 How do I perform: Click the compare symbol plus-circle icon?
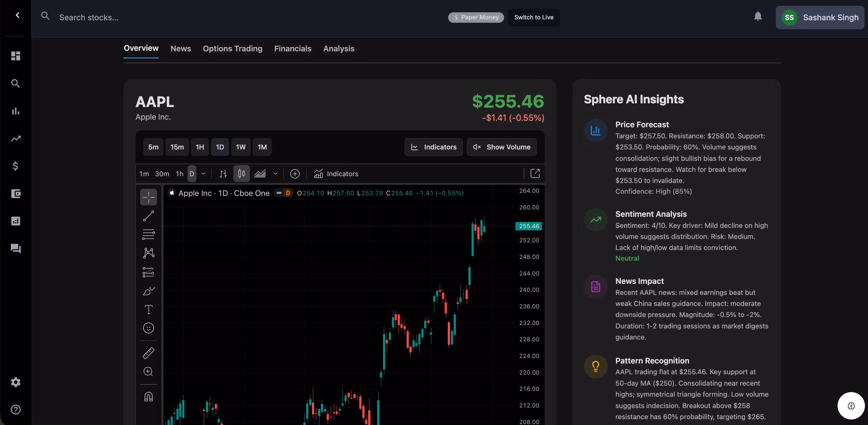pos(295,174)
